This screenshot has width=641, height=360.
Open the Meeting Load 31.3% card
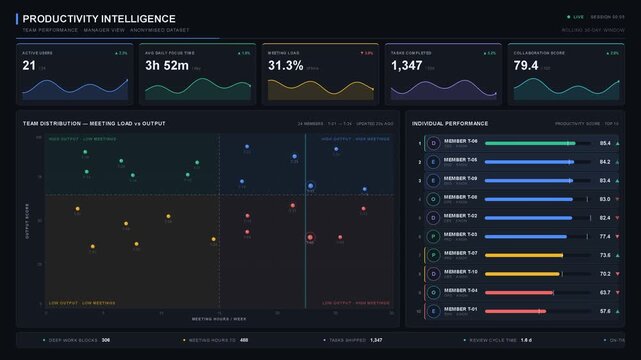click(x=320, y=74)
